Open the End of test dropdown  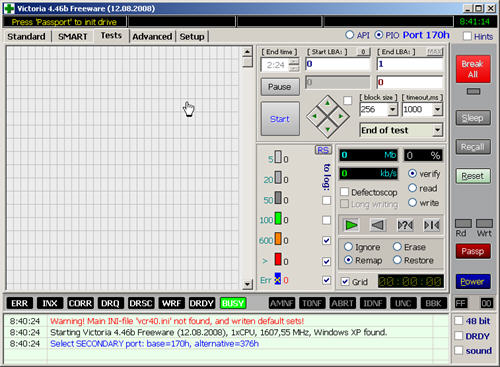pyautogui.click(x=437, y=130)
